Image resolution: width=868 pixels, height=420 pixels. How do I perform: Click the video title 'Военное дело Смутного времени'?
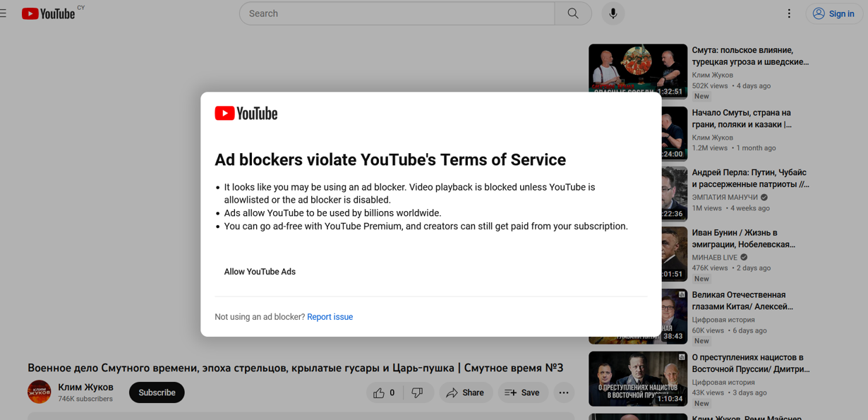(x=296, y=368)
